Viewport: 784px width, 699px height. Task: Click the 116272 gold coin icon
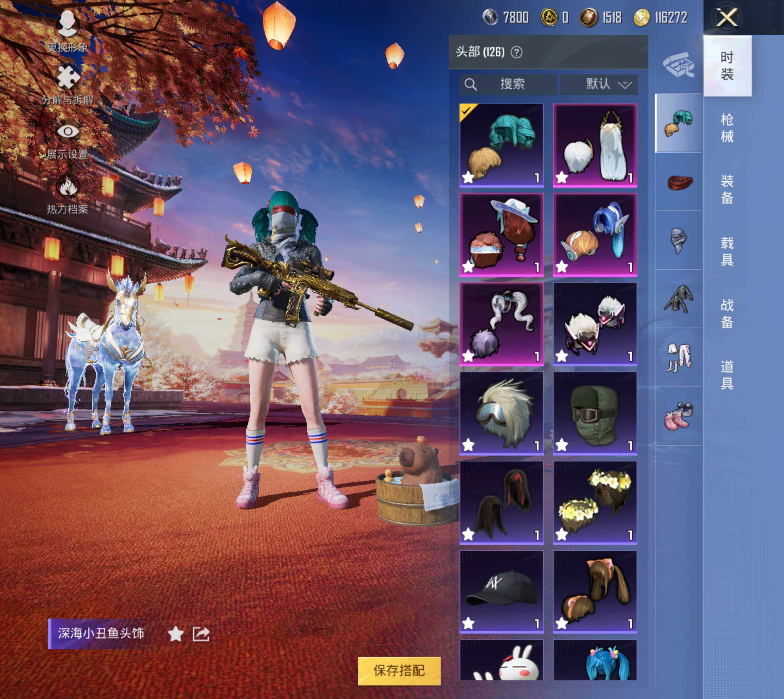tap(642, 17)
